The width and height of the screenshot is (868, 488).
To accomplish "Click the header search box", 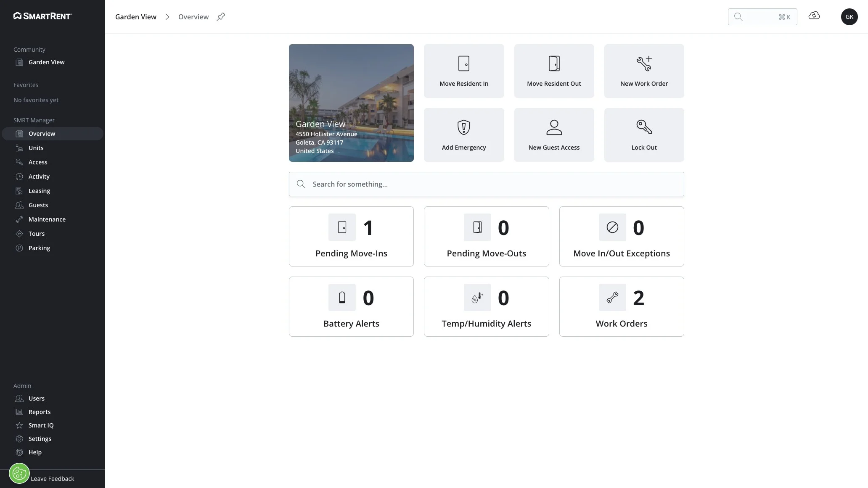I will point(762,17).
